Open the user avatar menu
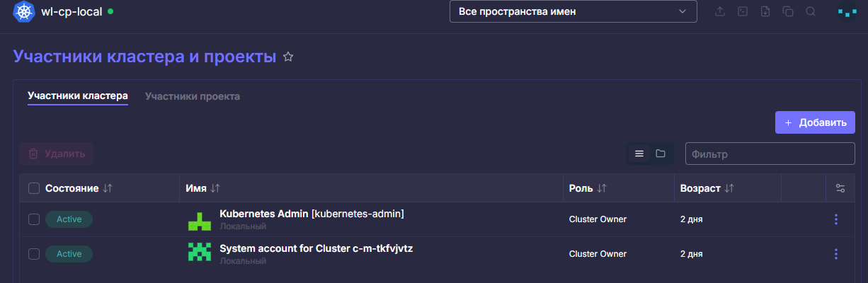Image resolution: width=868 pixels, height=283 pixels. point(847,11)
